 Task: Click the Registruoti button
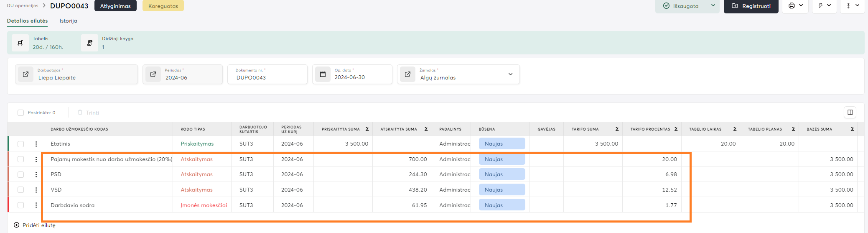(x=751, y=6)
